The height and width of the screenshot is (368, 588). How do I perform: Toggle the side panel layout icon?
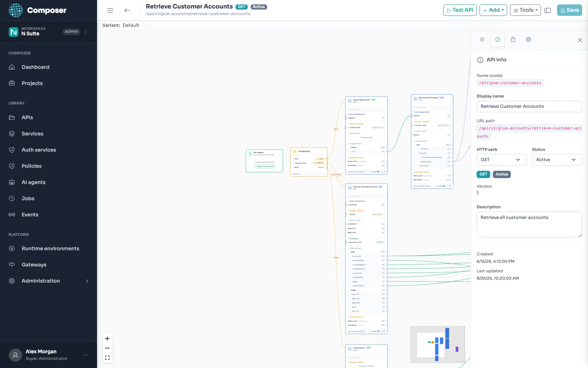pos(548,10)
